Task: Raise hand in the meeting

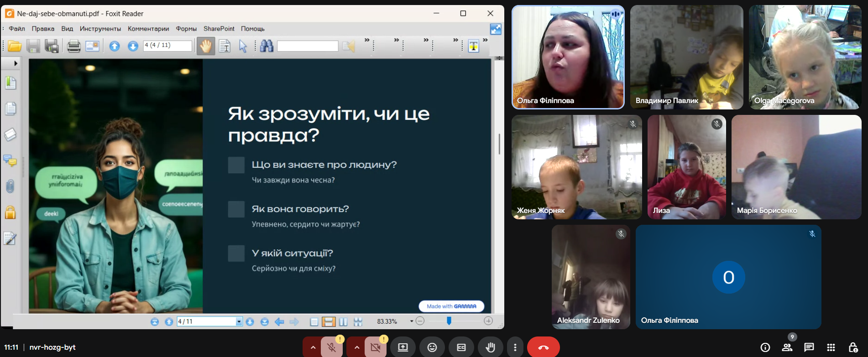Action: [490, 347]
